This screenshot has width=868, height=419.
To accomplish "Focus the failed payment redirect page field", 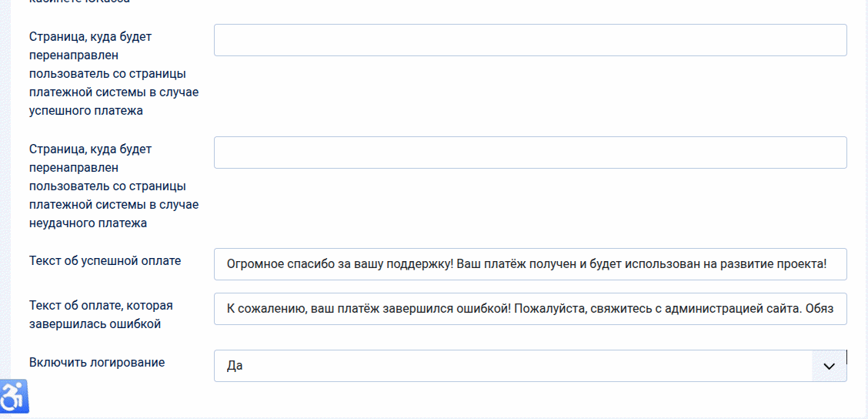I will (x=530, y=153).
